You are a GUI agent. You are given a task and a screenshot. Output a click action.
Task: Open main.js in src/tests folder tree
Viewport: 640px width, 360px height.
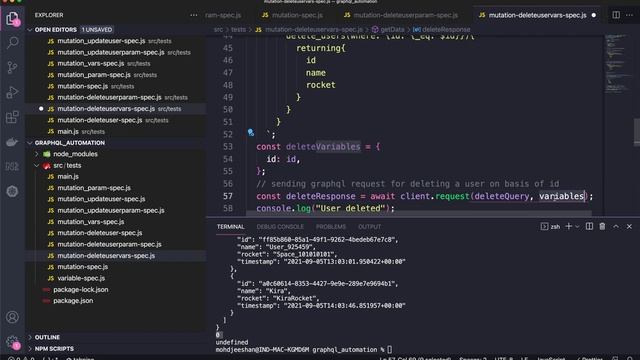click(68, 177)
